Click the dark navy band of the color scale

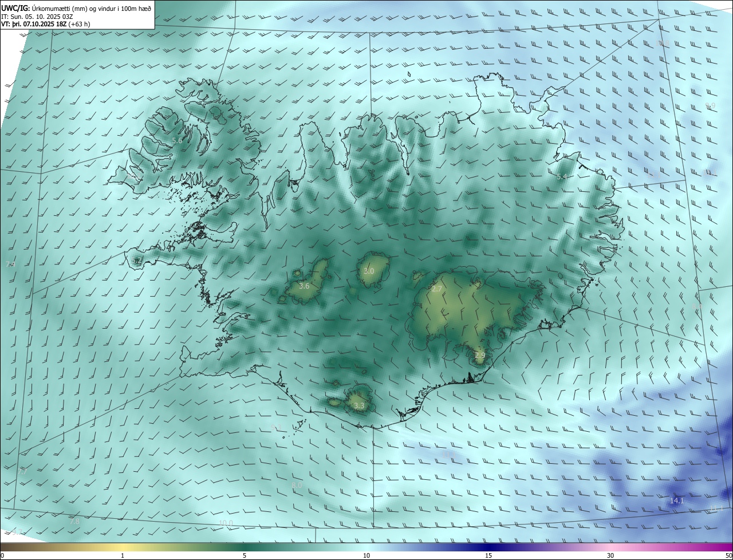[x=488, y=547]
